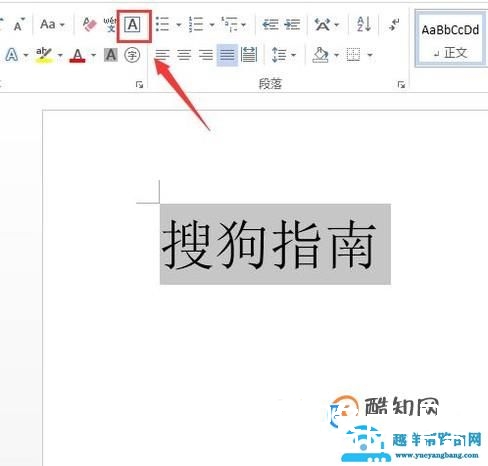Center-align the text

click(184, 55)
